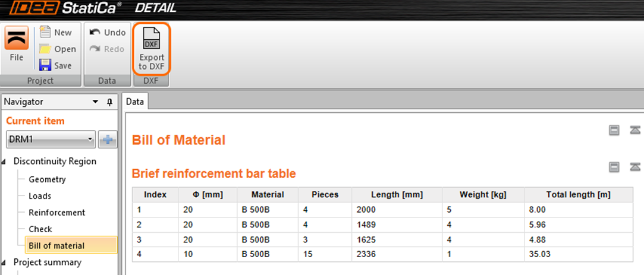
Task: Click the Φ [mm] column header
Action: coord(208,195)
